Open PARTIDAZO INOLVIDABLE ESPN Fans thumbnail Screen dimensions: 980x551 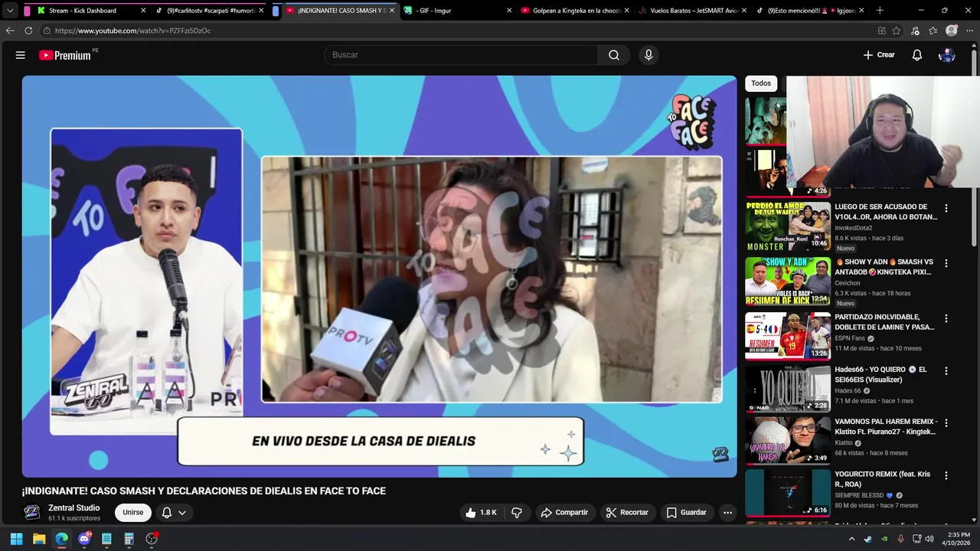tap(788, 336)
